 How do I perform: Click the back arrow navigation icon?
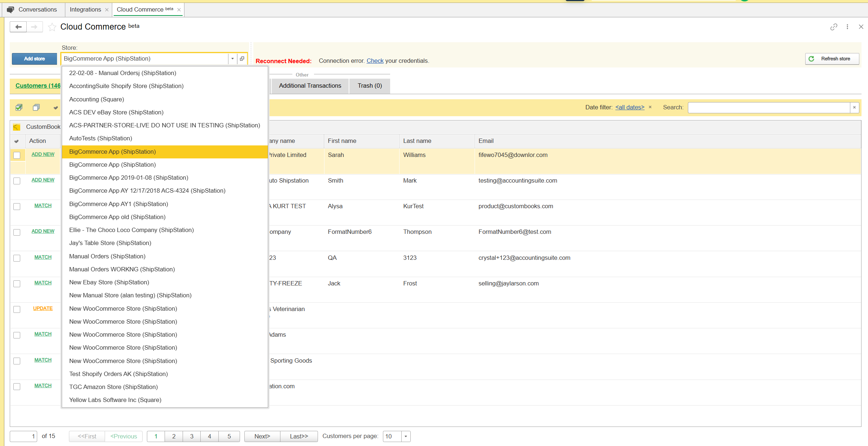[18, 27]
